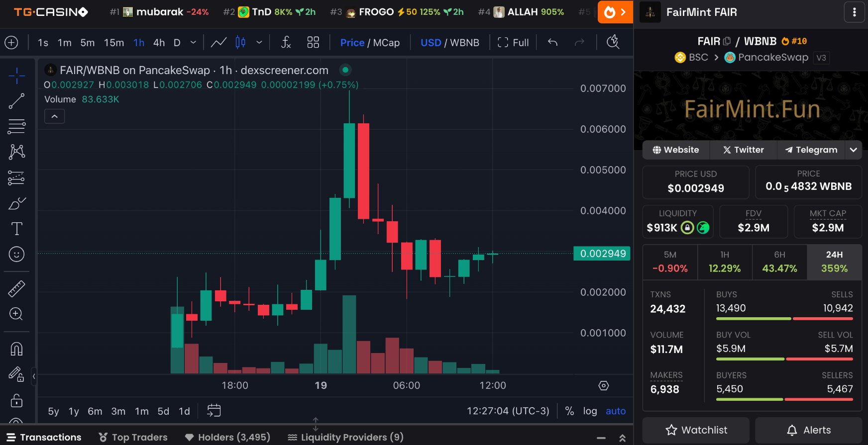Viewport: 868px width, 445px height.
Task: Toggle auto scale
Action: pyautogui.click(x=616, y=411)
